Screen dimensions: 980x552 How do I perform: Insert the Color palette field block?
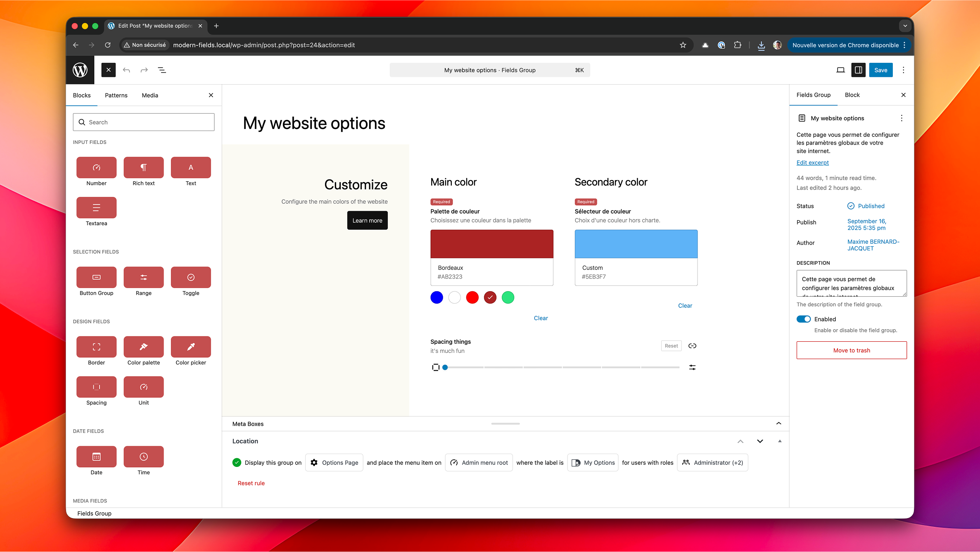(x=143, y=347)
